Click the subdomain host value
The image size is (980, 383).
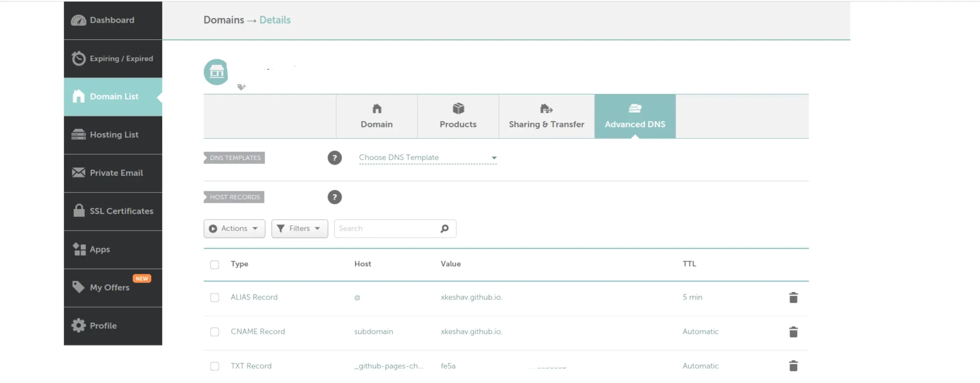[374, 331]
